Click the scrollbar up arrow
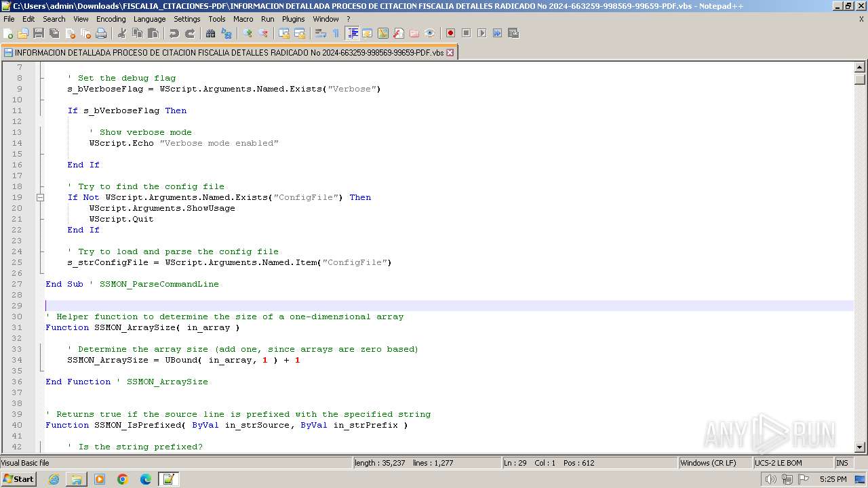 pos(860,67)
